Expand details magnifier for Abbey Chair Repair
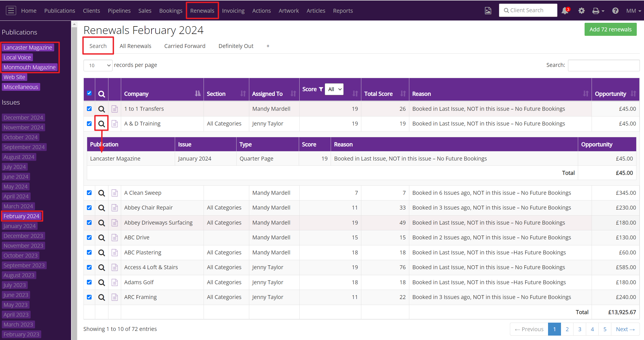The image size is (644, 340). (x=102, y=208)
